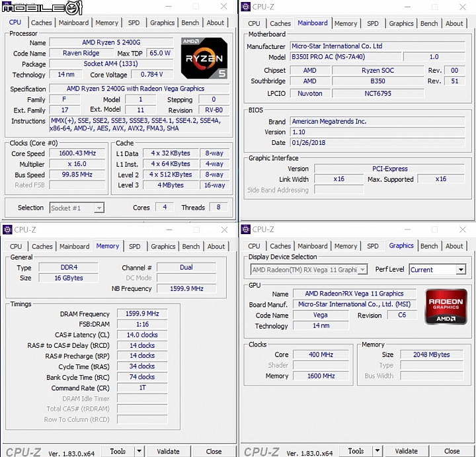Open the Caches tab in the CPU window
Image resolution: width=476 pixels, height=457 pixels.
click(41, 22)
